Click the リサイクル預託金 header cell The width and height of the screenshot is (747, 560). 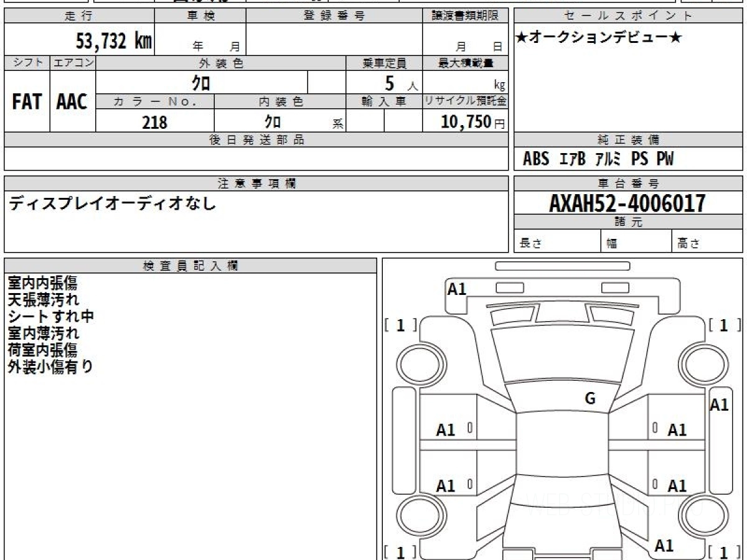tap(465, 102)
